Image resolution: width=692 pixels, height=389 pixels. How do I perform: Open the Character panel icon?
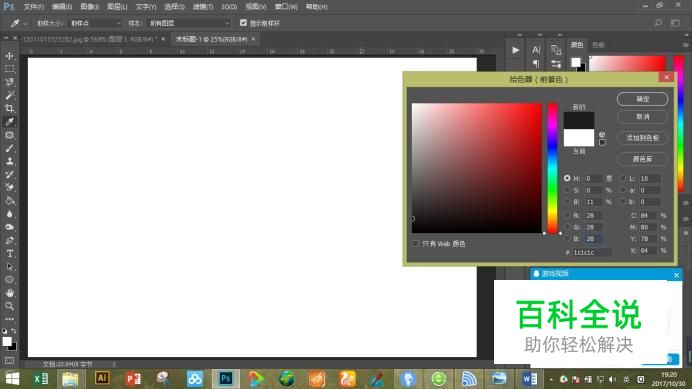[536, 50]
